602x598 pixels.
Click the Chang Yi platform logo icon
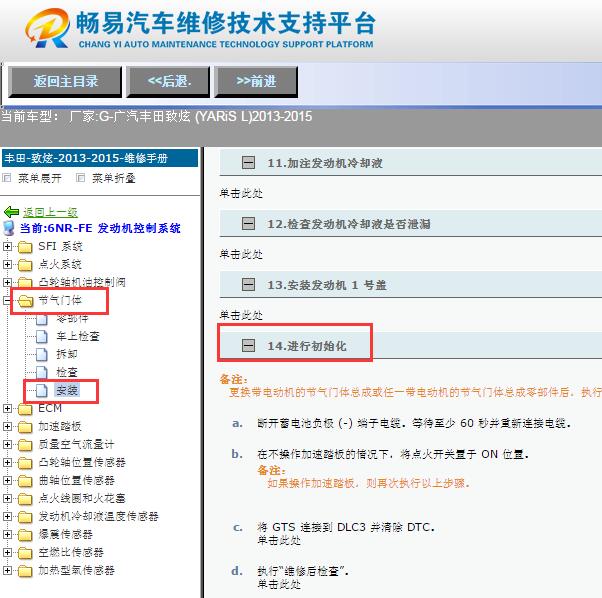tap(48, 29)
